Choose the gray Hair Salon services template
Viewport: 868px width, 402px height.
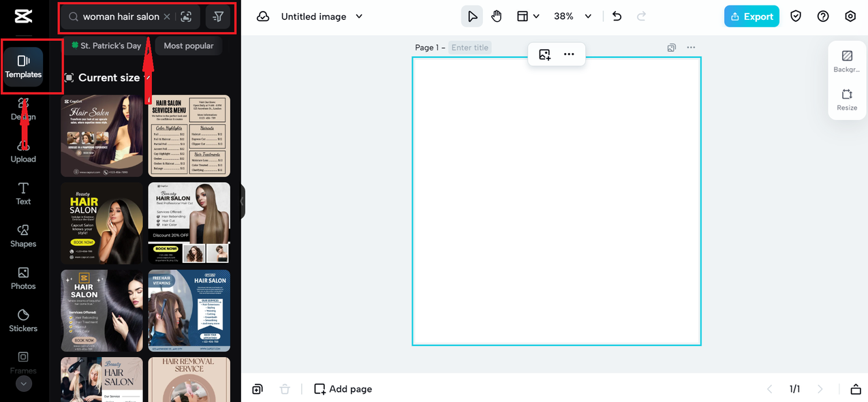point(102,311)
